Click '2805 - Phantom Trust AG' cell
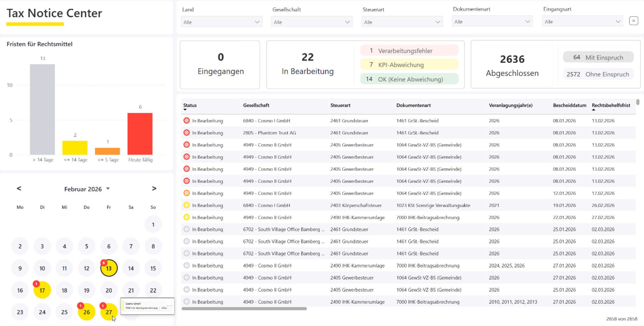This screenshot has height=326, width=644. (x=269, y=133)
